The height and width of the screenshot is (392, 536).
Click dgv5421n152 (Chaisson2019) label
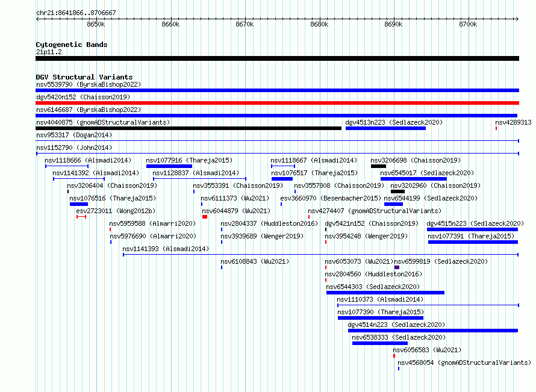pyautogui.click(x=372, y=223)
